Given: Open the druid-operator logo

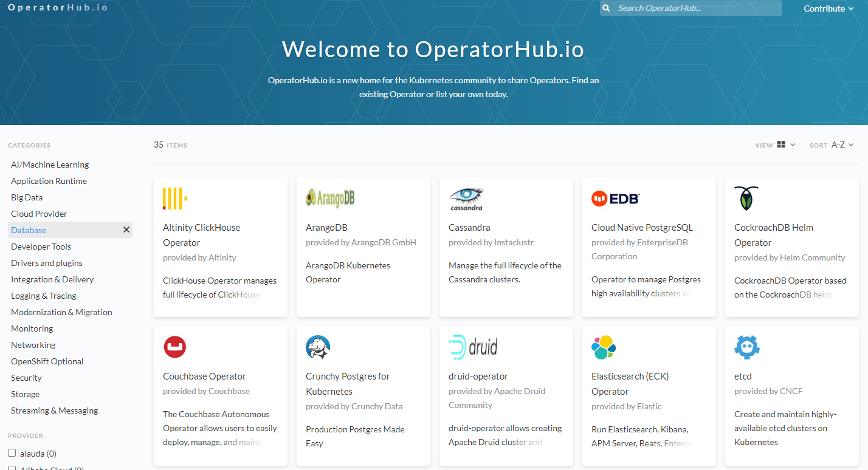Looking at the screenshot, I should [473, 347].
